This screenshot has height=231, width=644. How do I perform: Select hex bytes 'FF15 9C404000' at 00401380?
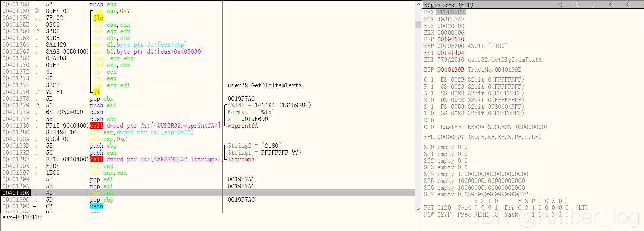click(67, 126)
